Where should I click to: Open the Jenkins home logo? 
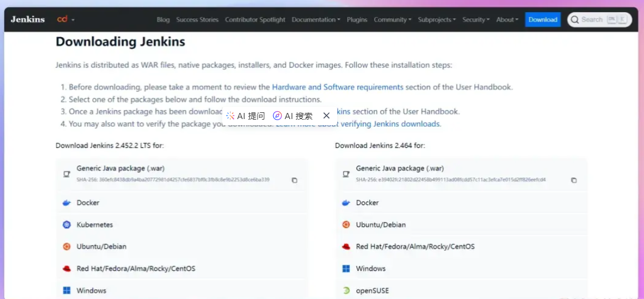click(x=28, y=19)
